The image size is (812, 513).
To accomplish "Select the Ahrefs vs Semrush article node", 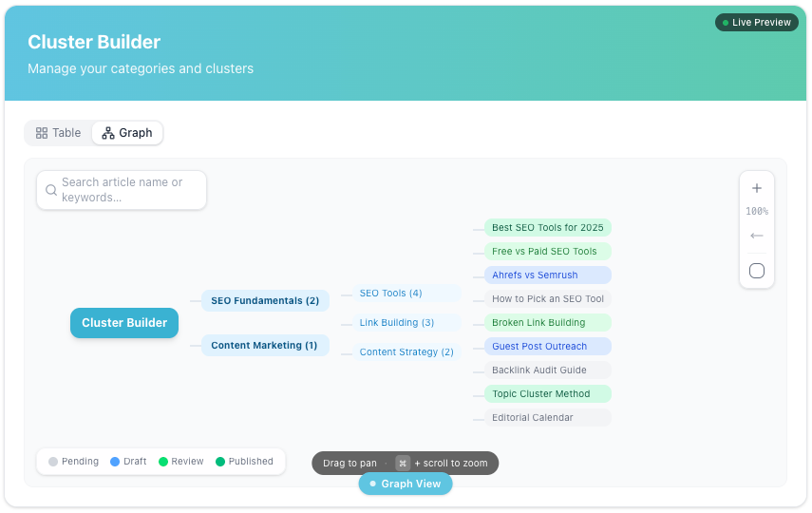I will tap(548, 275).
